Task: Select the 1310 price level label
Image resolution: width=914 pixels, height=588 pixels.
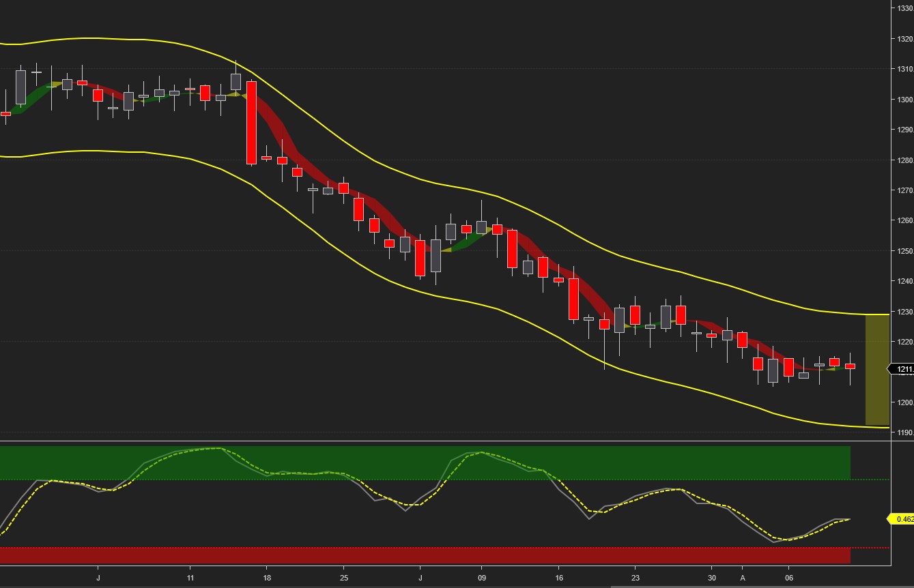Action: pyautogui.click(x=906, y=70)
